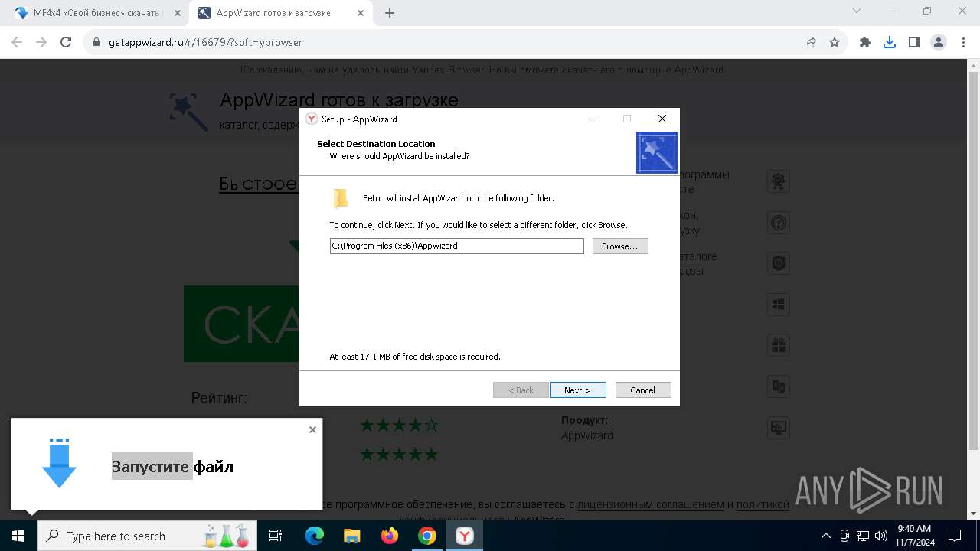Open the Windows Start menu
Screen dimensions: 980x551
[x=18, y=536]
